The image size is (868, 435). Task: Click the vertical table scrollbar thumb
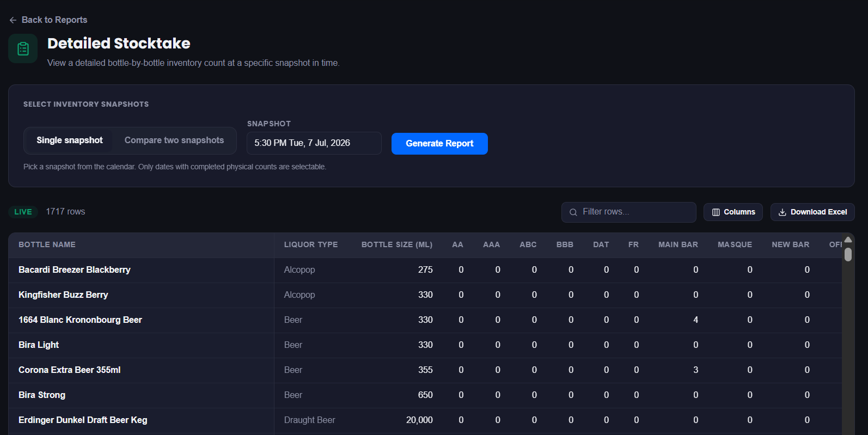point(848,254)
